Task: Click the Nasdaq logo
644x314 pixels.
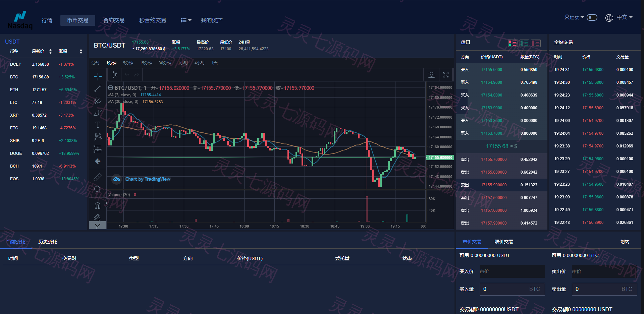Action: pyautogui.click(x=20, y=20)
